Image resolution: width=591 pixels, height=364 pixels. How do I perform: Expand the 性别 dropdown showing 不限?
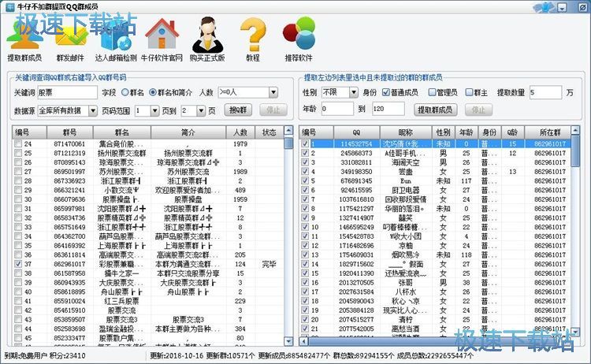(353, 92)
